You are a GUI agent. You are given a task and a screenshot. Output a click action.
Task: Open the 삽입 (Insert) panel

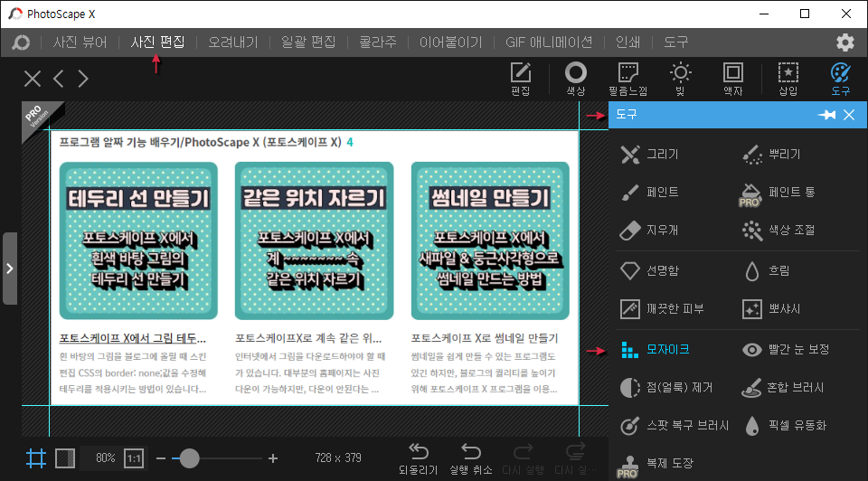tap(788, 80)
